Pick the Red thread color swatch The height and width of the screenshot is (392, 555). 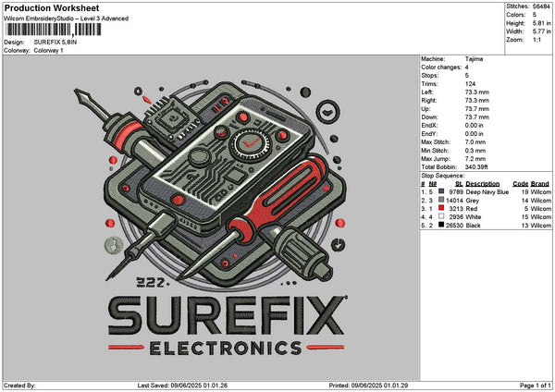pyautogui.click(x=443, y=208)
